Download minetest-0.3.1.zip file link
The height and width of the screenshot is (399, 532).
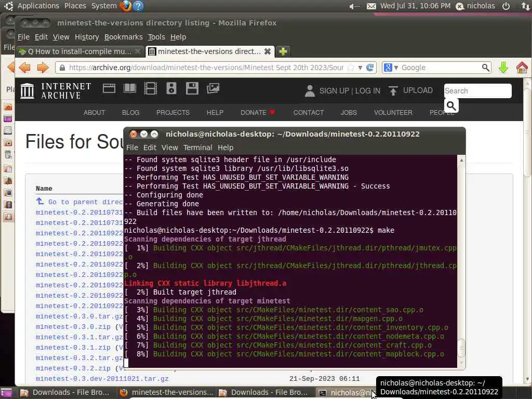(73, 348)
